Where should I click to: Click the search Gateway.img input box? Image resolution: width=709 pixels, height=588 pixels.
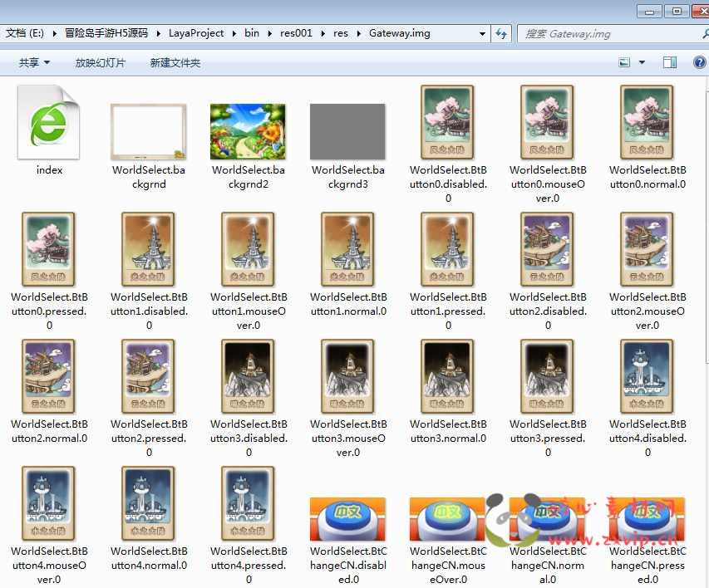pyautogui.click(x=607, y=33)
